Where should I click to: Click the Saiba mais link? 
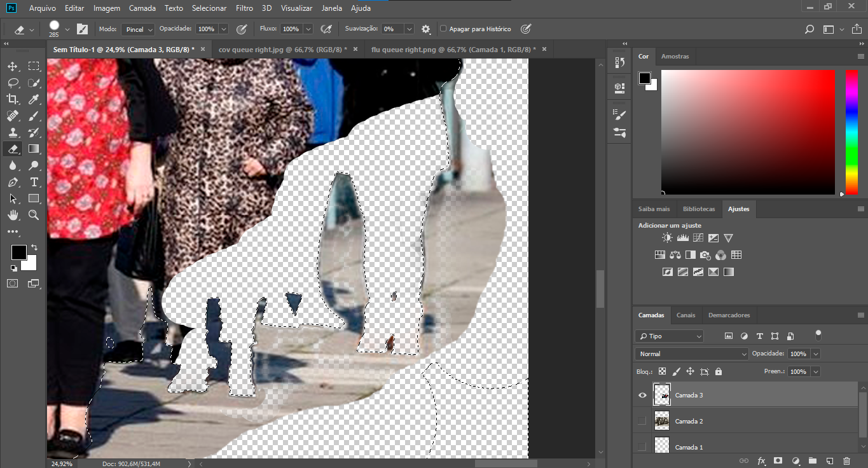(x=654, y=209)
